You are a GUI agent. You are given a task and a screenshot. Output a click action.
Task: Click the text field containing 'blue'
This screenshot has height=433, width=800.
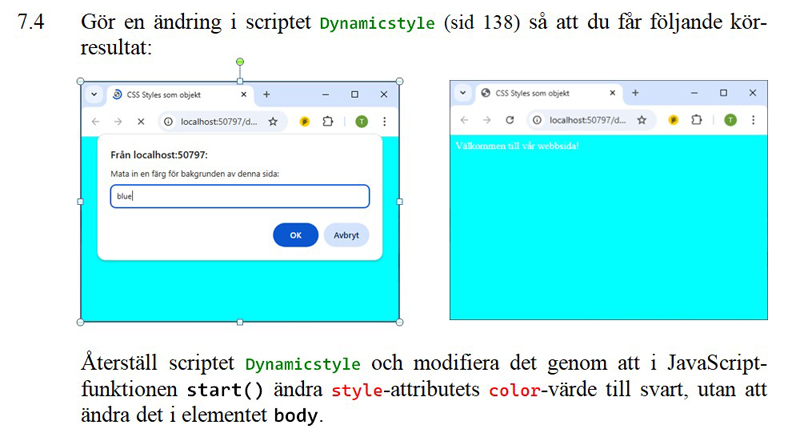tap(239, 196)
